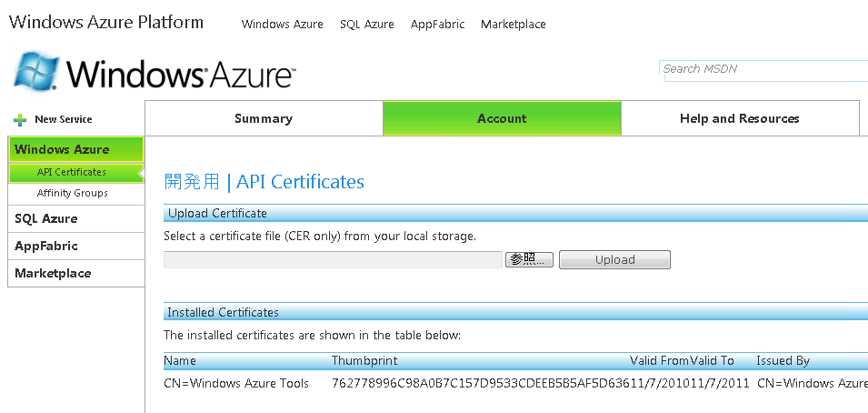Click the 参照... browse button

coord(529,259)
